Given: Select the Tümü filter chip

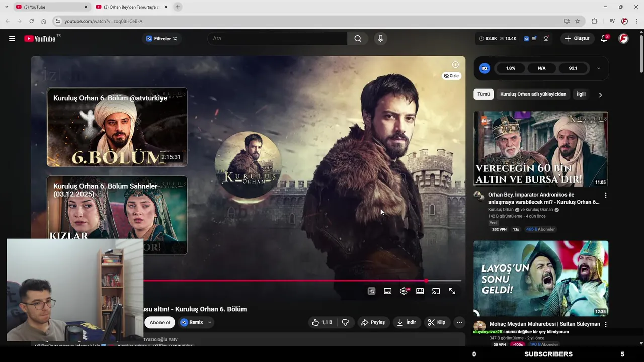Looking at the screenshot, I should point(484,94).
